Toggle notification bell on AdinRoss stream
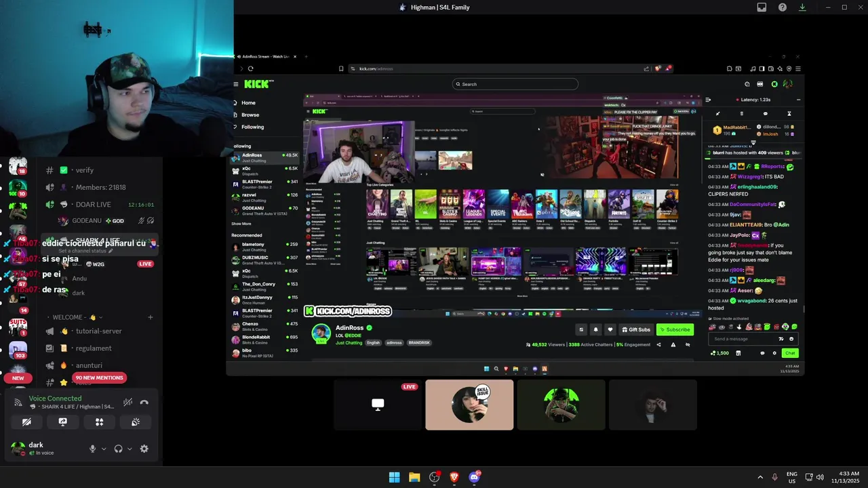Screen dimensions: 868x488 (595, 329)
